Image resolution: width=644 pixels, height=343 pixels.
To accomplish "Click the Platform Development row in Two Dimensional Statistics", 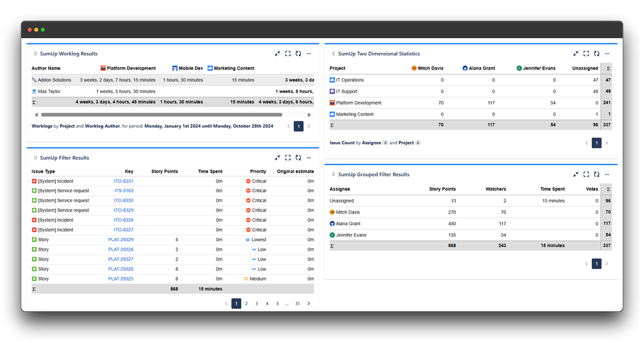I will pos(470,103).
